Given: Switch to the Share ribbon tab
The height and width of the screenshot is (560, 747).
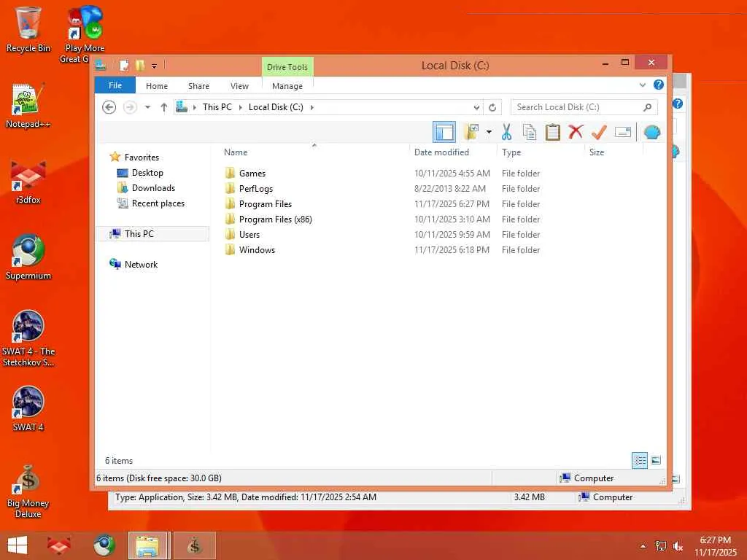Looking at the screenshot, I should pos(198,86).
